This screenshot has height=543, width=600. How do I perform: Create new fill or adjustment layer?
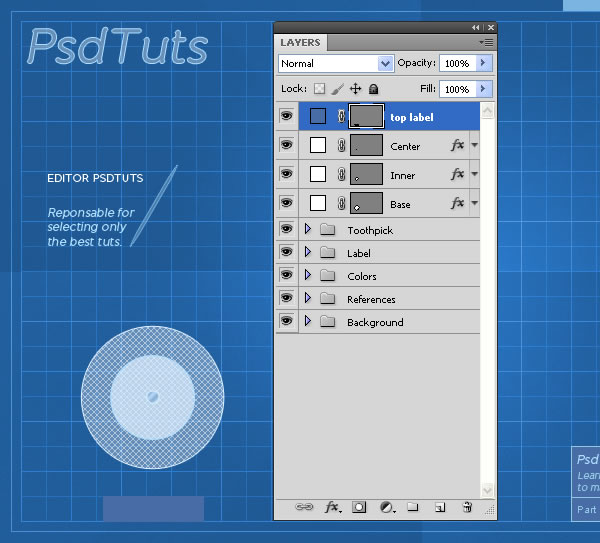387,507
